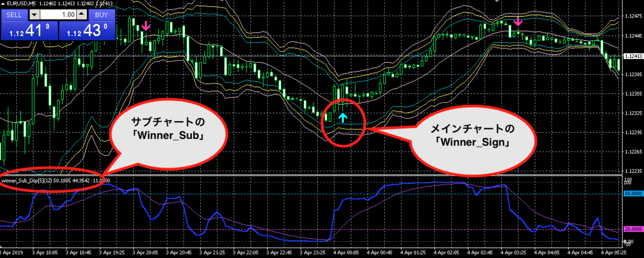Click the buy price 1.12 43 tile

[x=86, y=31]
